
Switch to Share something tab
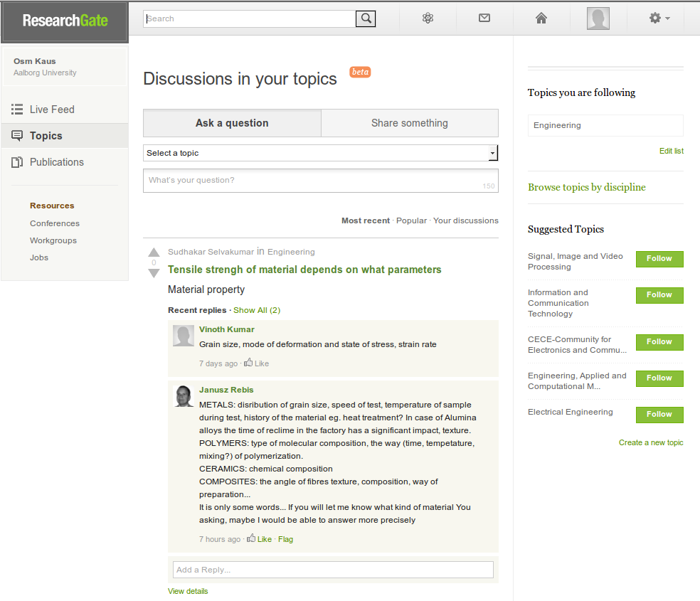coord(410,123)
